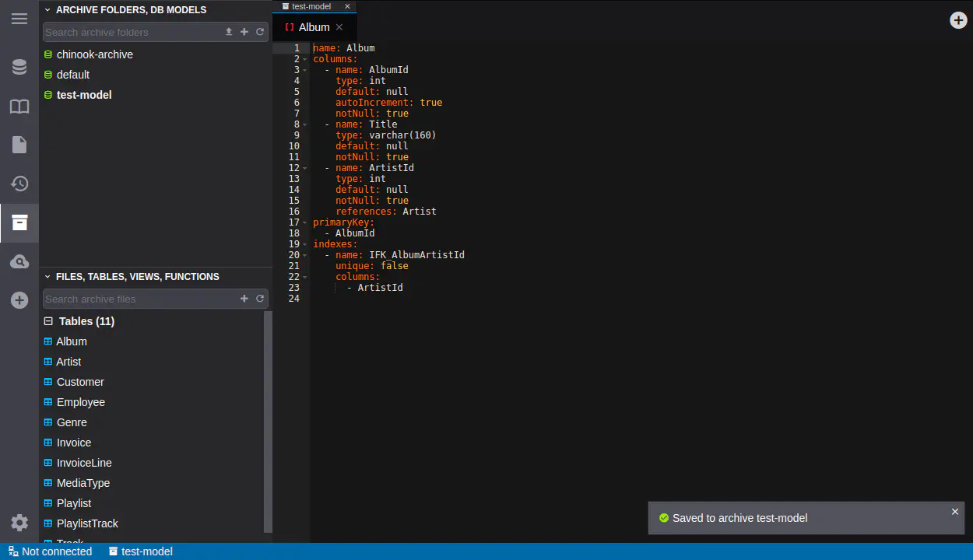Click the add new tab plus button
The width and height of the screenshot is (973, 560).
pos(958,20)
